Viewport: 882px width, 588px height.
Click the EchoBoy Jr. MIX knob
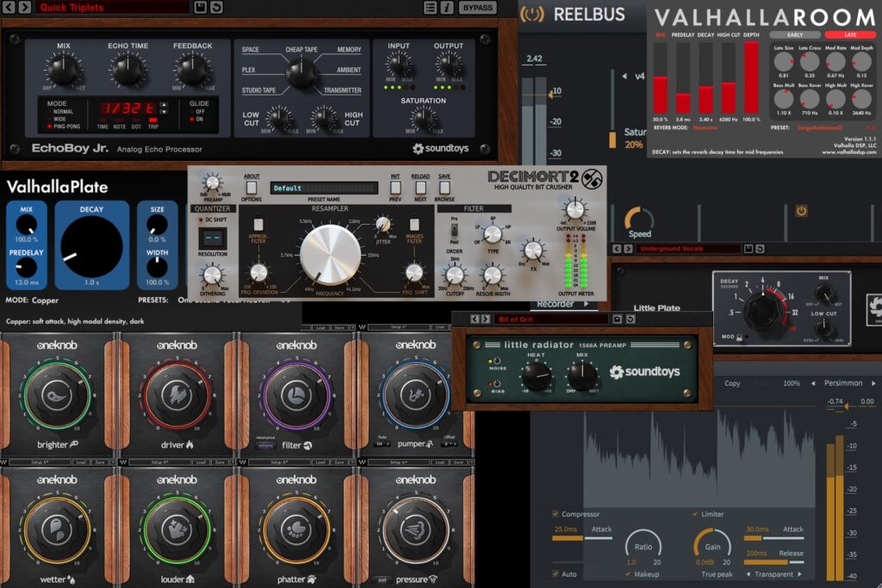click(64, 70)
